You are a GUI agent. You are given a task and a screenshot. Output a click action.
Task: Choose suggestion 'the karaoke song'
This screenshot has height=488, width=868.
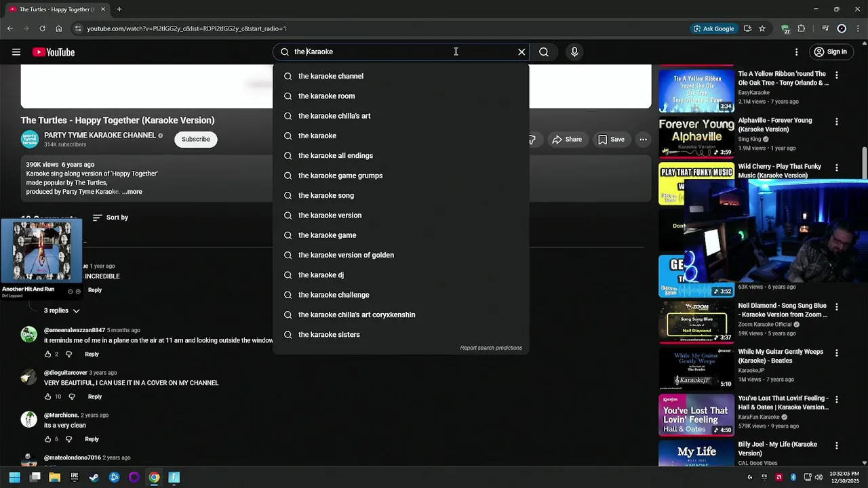pyautogui.click(x=401, y=195)
